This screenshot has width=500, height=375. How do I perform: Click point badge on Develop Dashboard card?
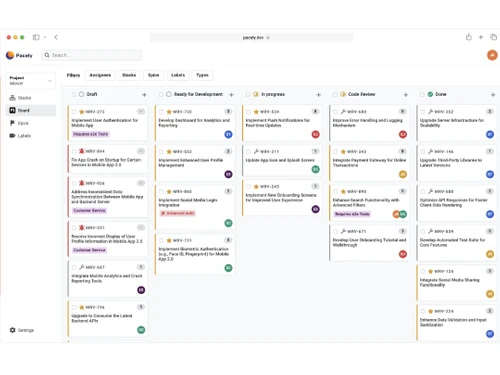pyautogui.click(x=228, y=111)
